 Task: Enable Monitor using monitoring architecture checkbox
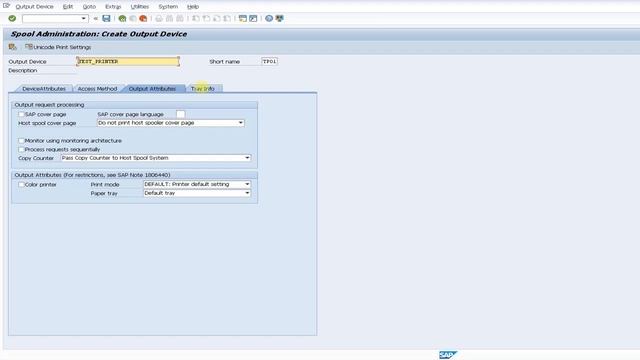(21, 140)
